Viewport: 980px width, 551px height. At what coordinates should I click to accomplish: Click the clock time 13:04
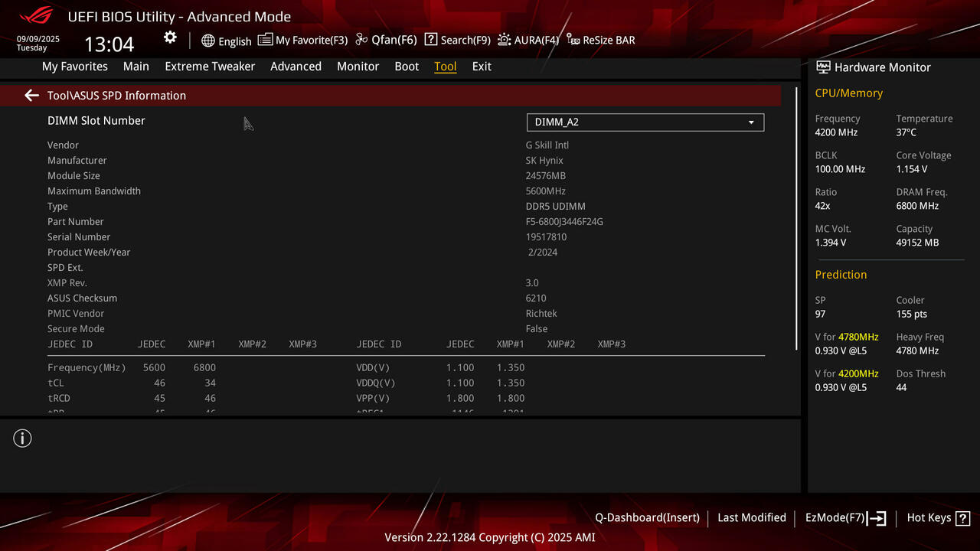click(x=109, y=44)
